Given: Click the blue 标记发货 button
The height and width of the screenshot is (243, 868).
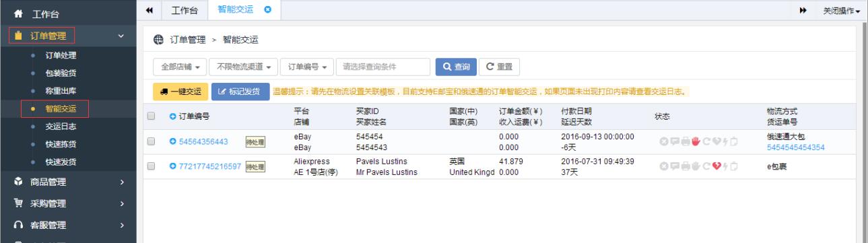Looking at the screenshot, I should (240, 91).
